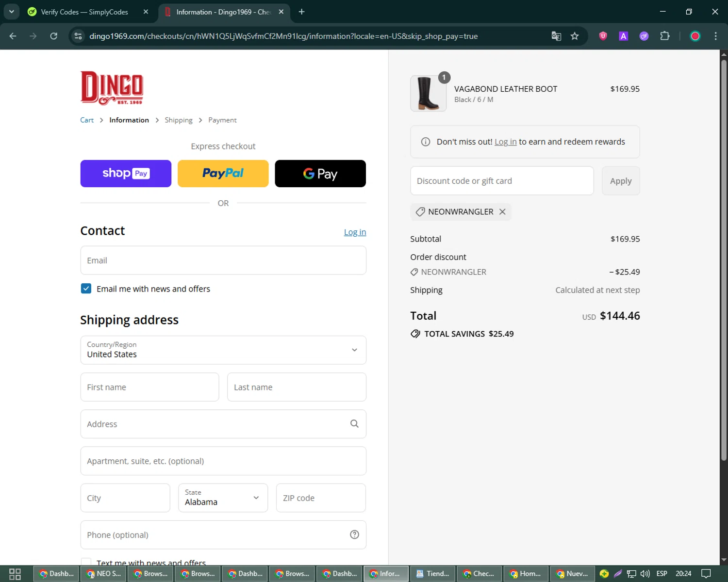
Task: Open the Chec... taskbar window
Action: pos(480,574)
